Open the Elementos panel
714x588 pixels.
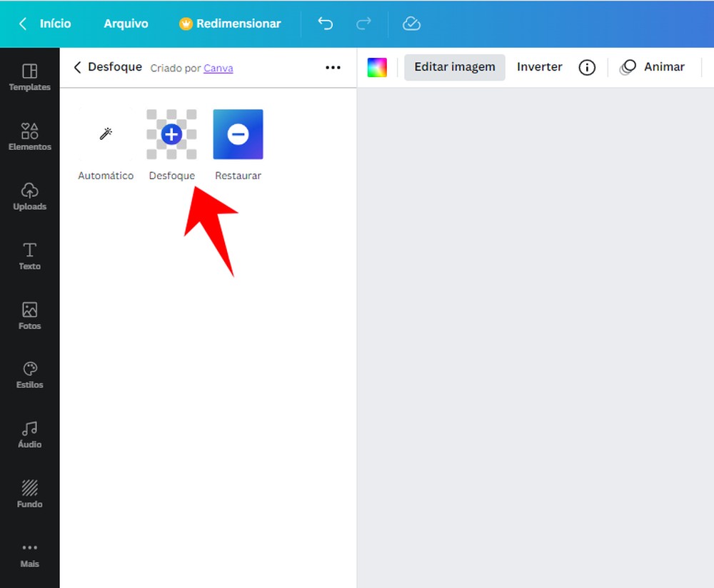[x=29, y=136]
